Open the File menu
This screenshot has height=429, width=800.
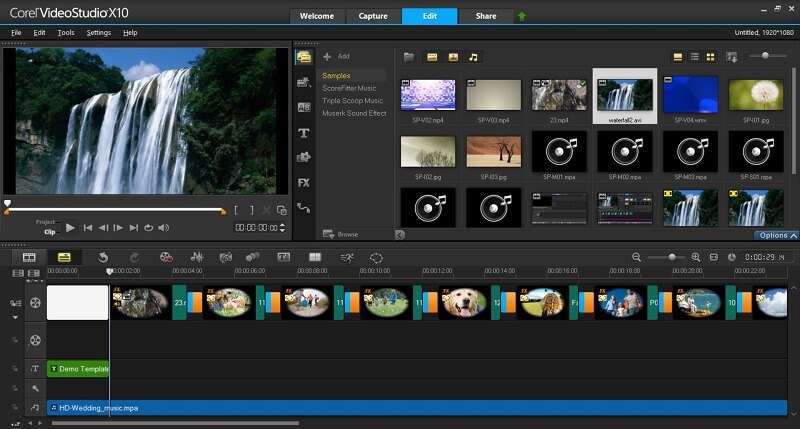click(16, 33)
